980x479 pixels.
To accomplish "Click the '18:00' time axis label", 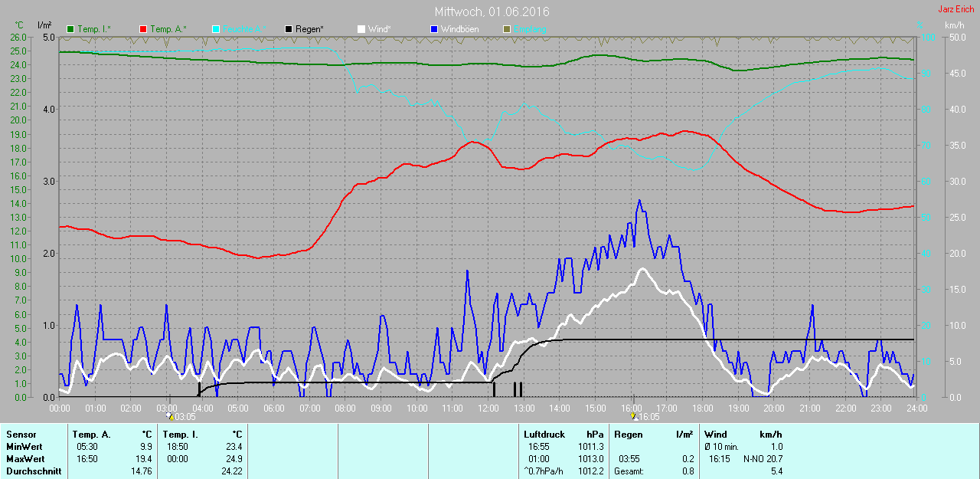I will 702,408.
